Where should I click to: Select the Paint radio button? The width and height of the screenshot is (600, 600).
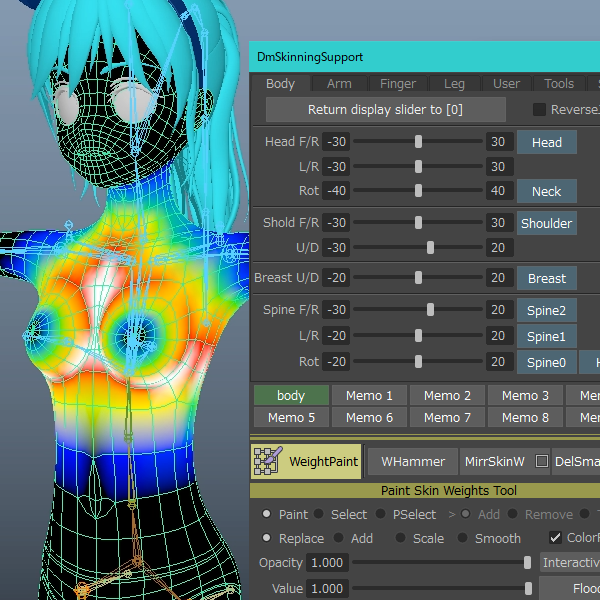tap(266, 514)
